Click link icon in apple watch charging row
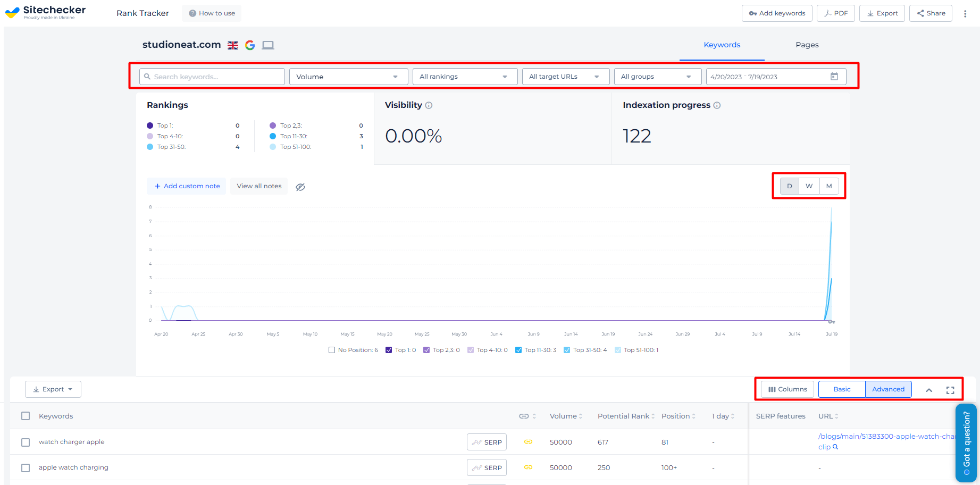980x485 pixels. pos(528,467)
